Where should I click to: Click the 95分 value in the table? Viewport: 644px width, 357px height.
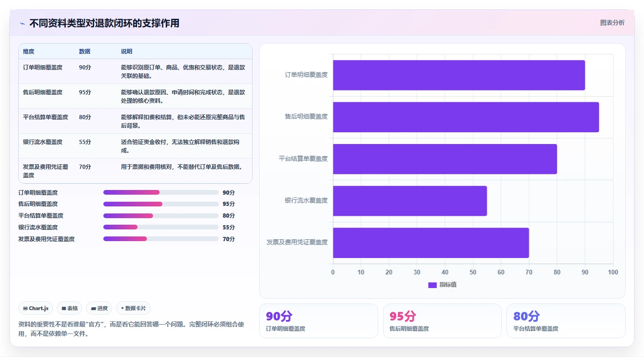click(x=85, y=92)
